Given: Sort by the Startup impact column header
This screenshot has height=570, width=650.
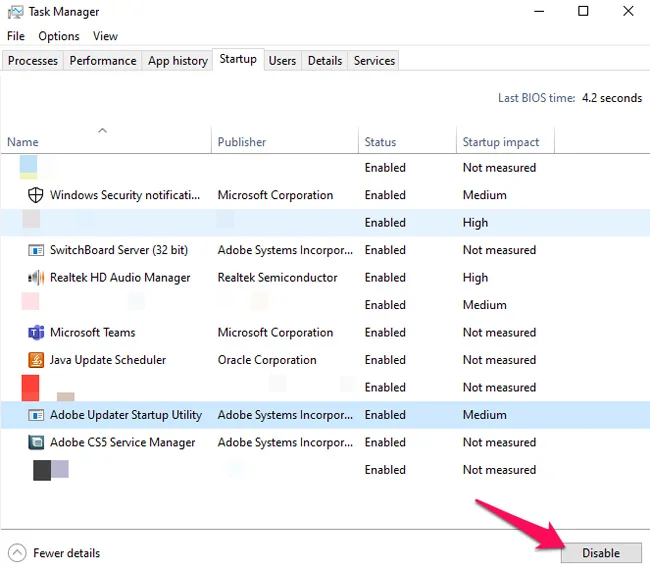Looking at the screenshot, I should pyautogui.click(x=505, y=142).
